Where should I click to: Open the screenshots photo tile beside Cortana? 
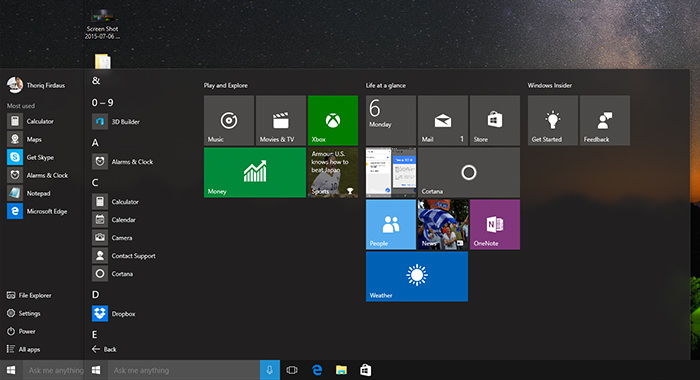391,172
